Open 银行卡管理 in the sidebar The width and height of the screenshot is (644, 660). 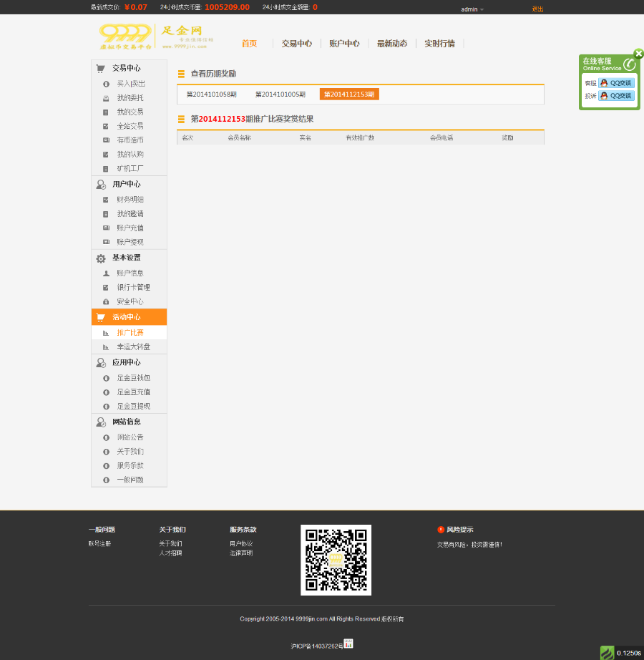pyautogui.click(x=133, y=287)
